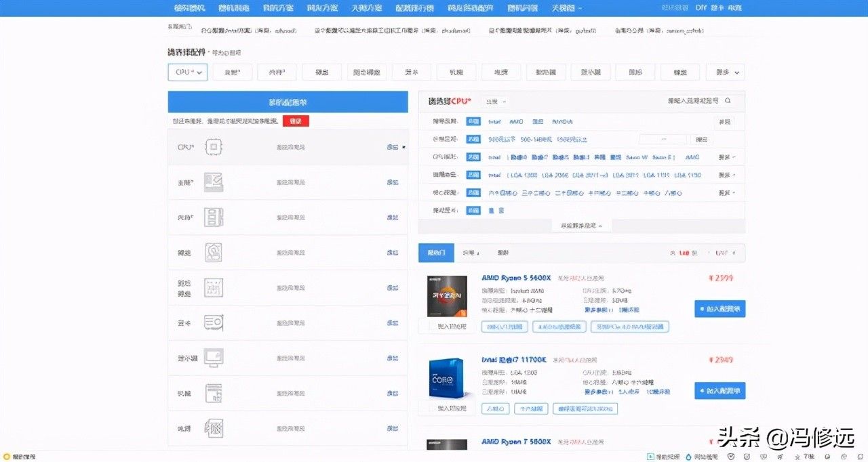Toggle the compare checkbox under AMD Ryzen 5 5600X

(x=433, y=327)
